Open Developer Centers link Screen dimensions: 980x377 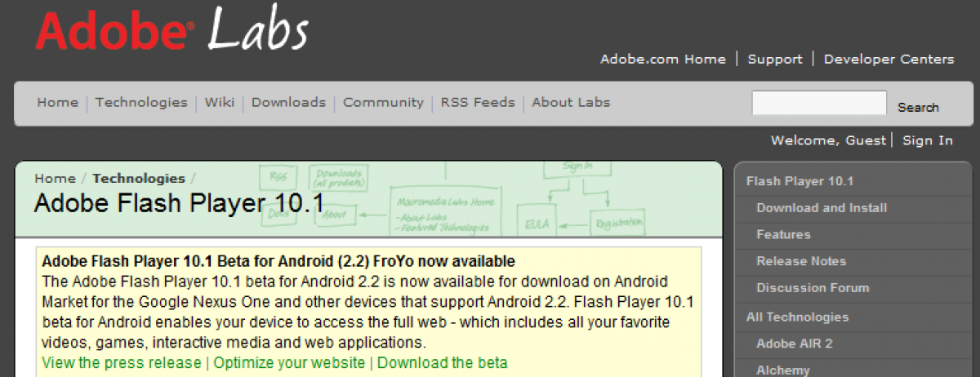(889, 59)
